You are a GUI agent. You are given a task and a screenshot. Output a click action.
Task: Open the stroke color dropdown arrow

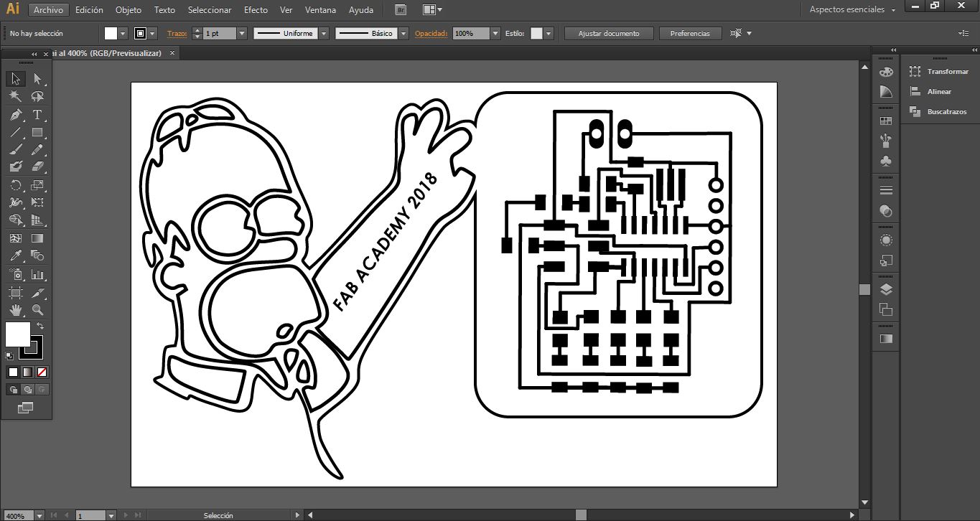pos(154,34)
